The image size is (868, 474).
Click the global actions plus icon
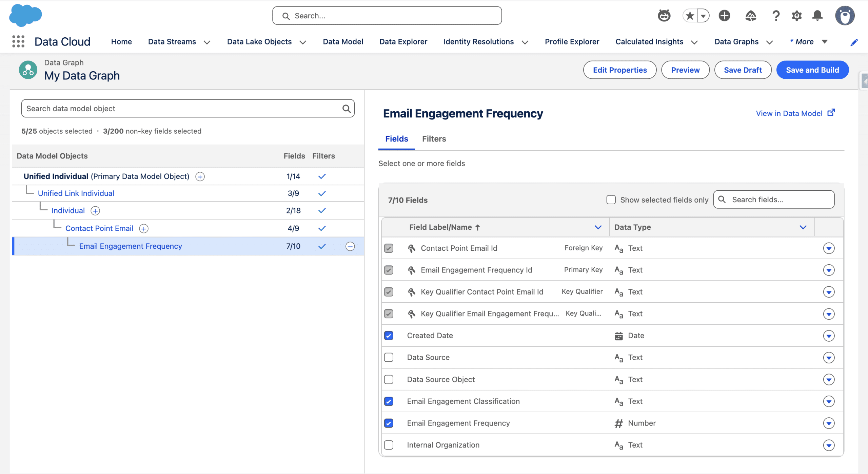point(724,16)
